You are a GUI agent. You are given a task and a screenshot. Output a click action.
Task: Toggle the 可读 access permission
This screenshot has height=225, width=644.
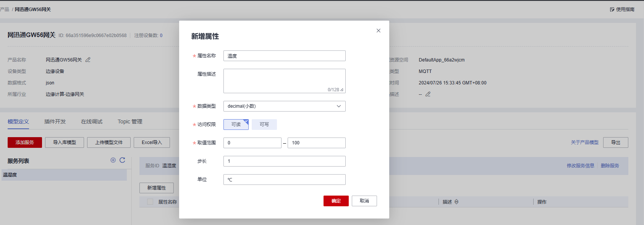pyautogui.click(x=236, y=125)
